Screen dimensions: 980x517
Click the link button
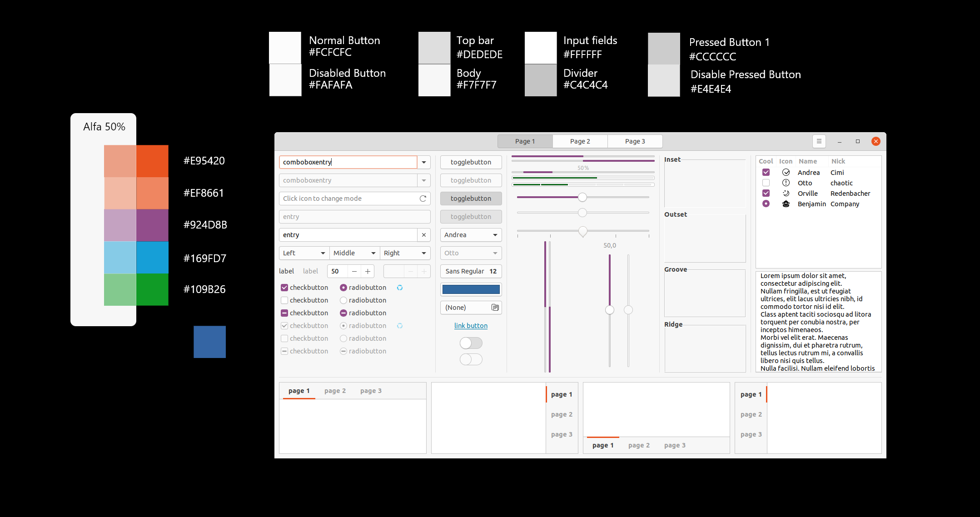point(471,326)
